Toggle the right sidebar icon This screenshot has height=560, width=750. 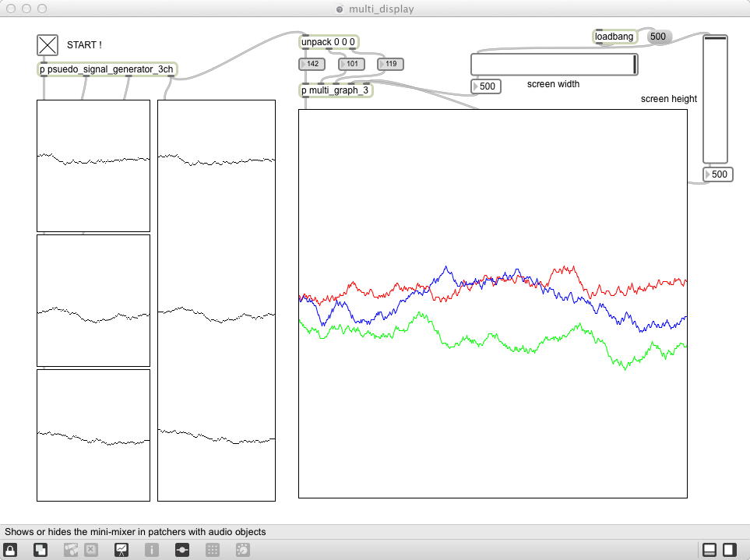coord(730,550)
